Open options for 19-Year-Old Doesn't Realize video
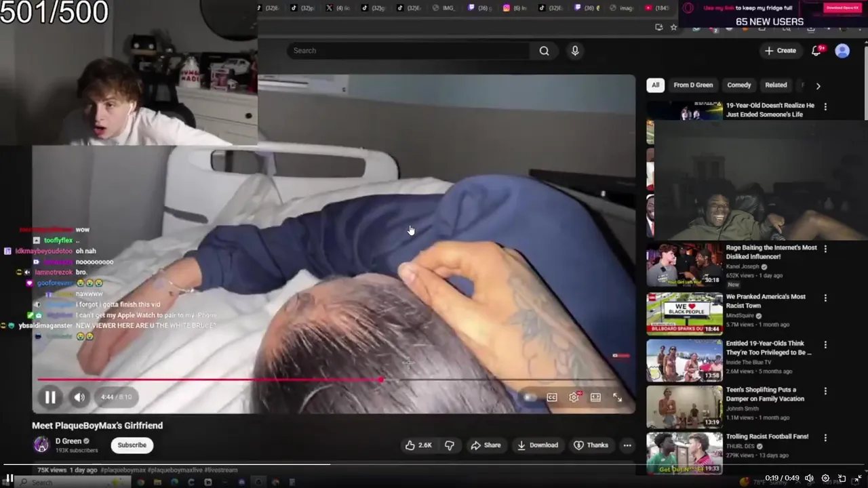This screenshot has width=868, height=488. [x=825, y=107]
